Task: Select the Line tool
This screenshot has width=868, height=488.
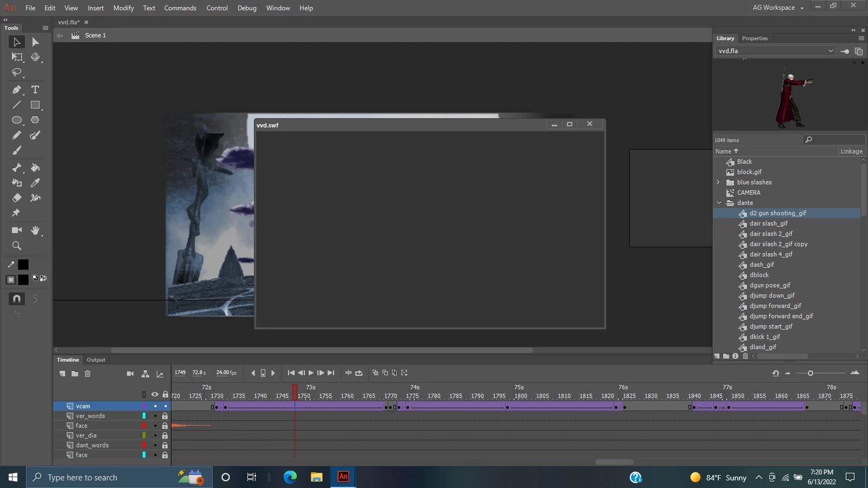Action: pyautogui.click(x=17, y=105)
